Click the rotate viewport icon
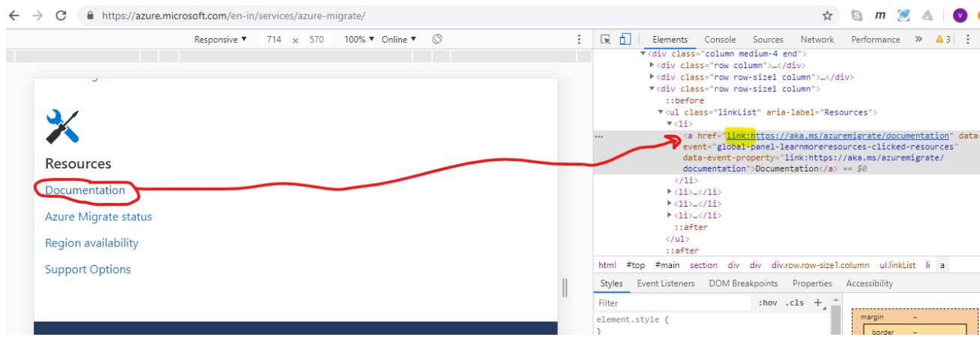This screenshot has height=337, width=980. coord(439,39)
